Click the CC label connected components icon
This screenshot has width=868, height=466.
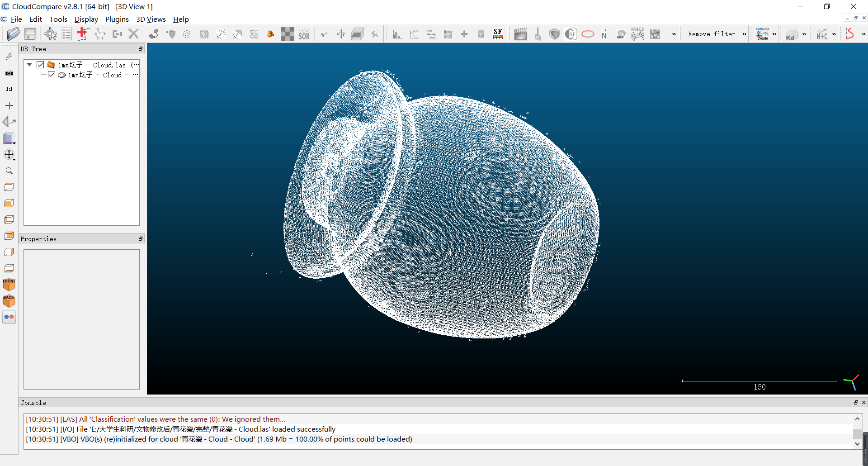(x=254, y=34)
